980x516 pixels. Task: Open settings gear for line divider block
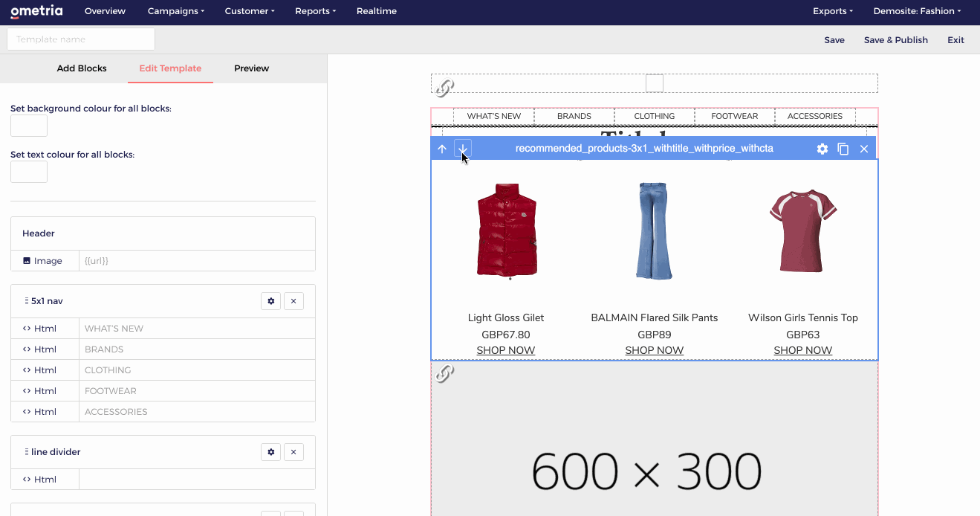(271, 452)
